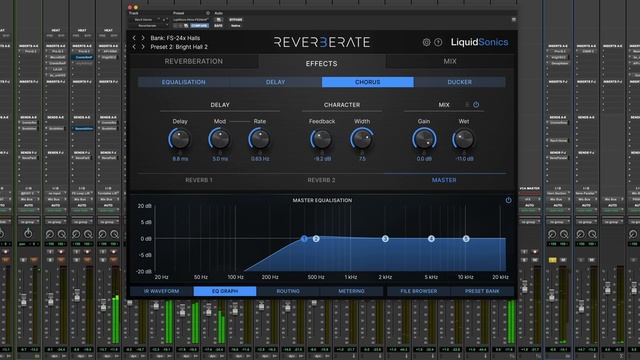Select EQ band node 4

tap(431, 239)
